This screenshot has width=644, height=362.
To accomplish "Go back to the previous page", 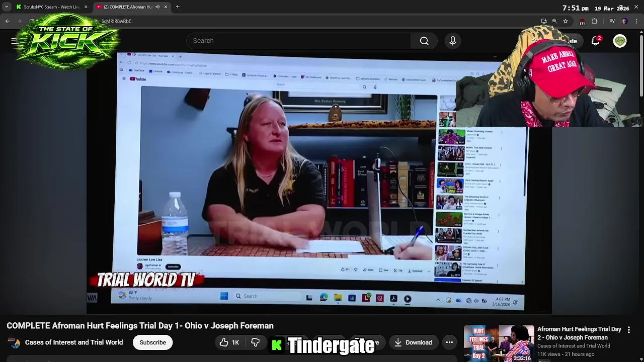I will coord(8,21).
